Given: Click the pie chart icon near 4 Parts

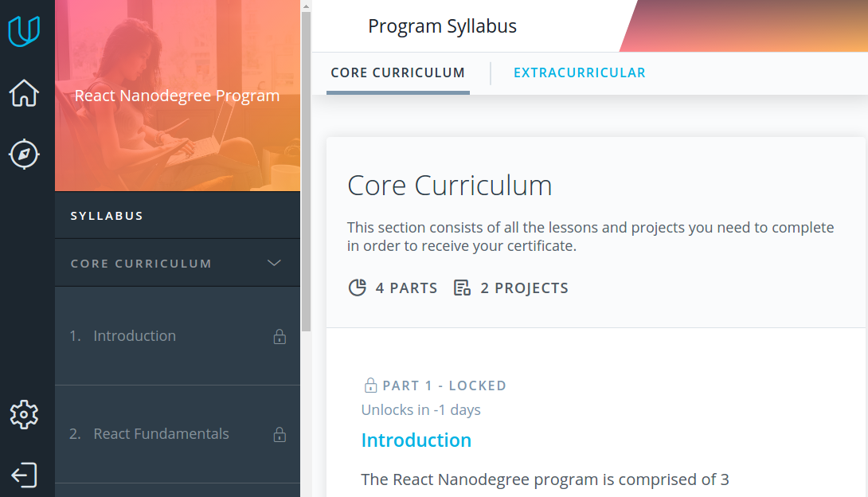Looking at the screenshot, I should click(x=358, y=288).
